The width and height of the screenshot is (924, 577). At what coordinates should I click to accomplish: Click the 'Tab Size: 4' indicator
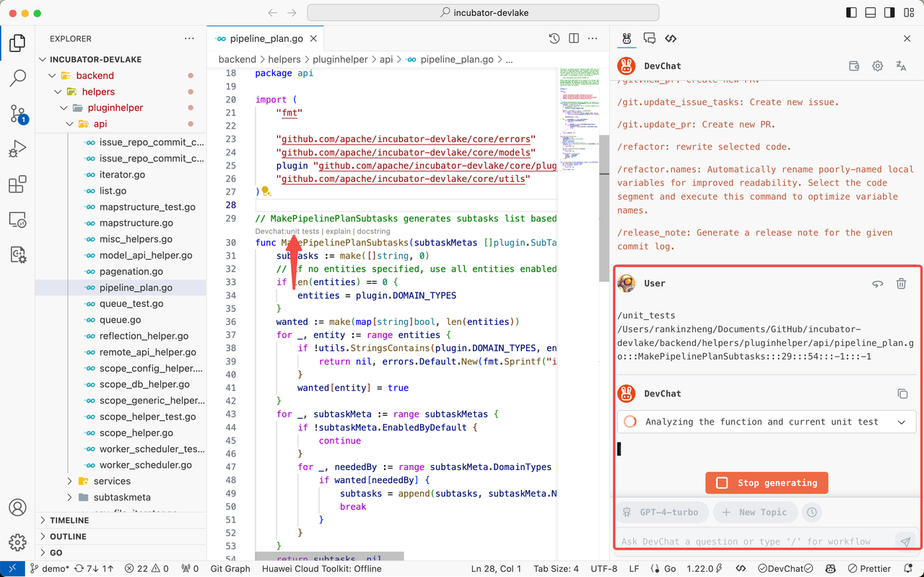(x=556, y=568)
